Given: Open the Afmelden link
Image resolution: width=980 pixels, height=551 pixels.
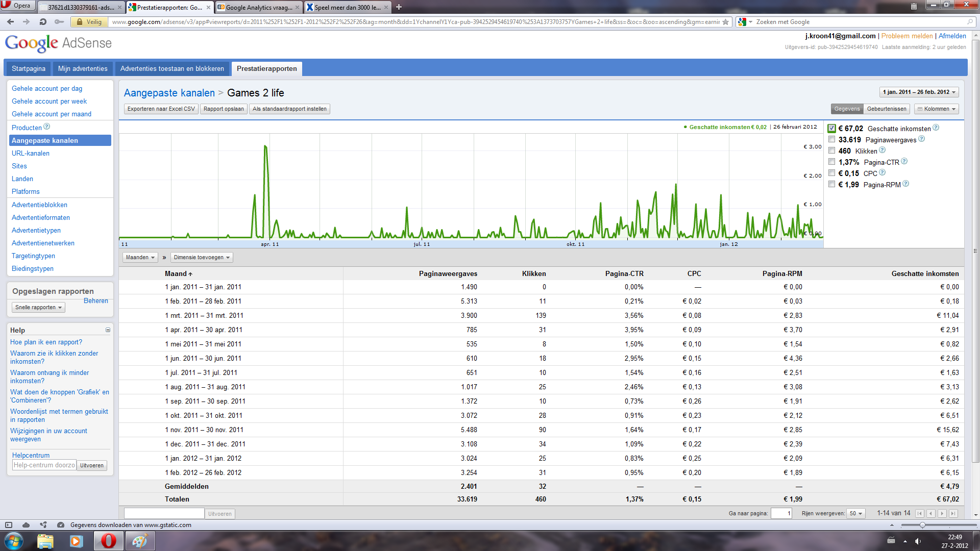Looking at the screenshot, I should click(952, 36).
